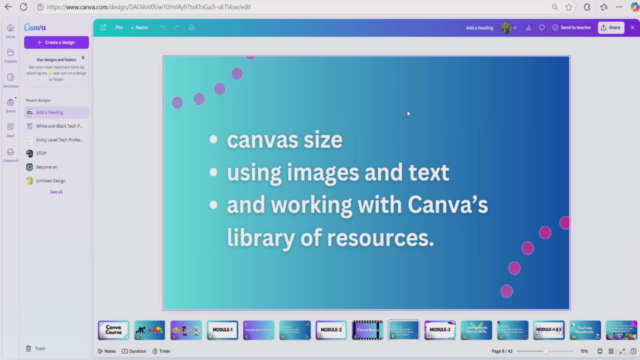
Task: Select the Canva Course slide thumbnail
Action: click(113, 330)
